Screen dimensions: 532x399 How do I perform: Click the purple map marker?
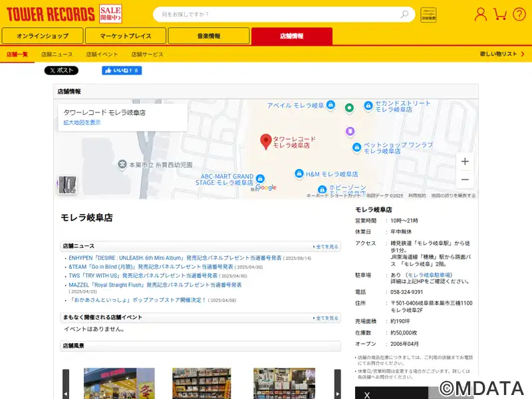(x=350, y=131)
